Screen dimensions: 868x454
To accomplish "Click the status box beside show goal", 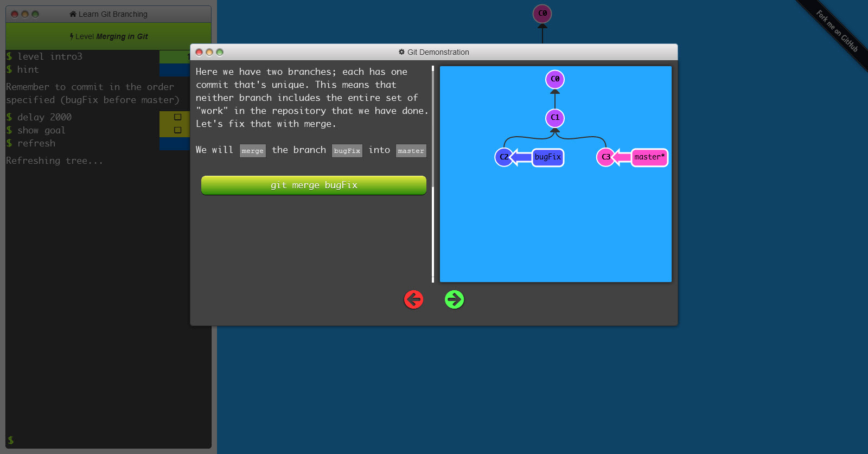I will pos(177,130).
